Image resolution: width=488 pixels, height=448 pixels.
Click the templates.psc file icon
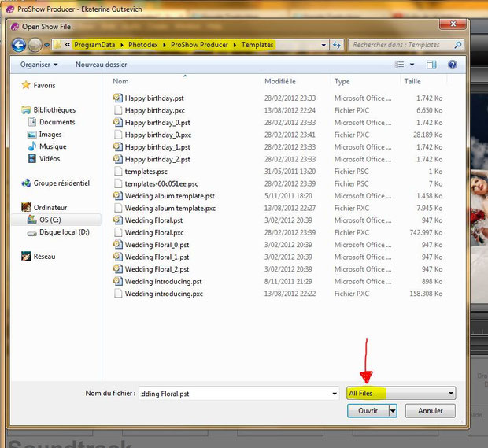tap(117, 171)
